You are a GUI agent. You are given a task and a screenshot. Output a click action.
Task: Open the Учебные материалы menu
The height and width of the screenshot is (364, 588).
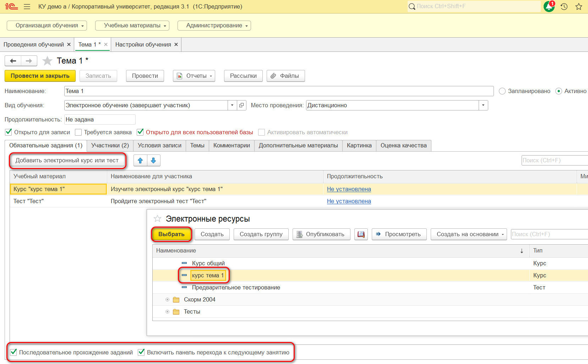pos(132,26)
